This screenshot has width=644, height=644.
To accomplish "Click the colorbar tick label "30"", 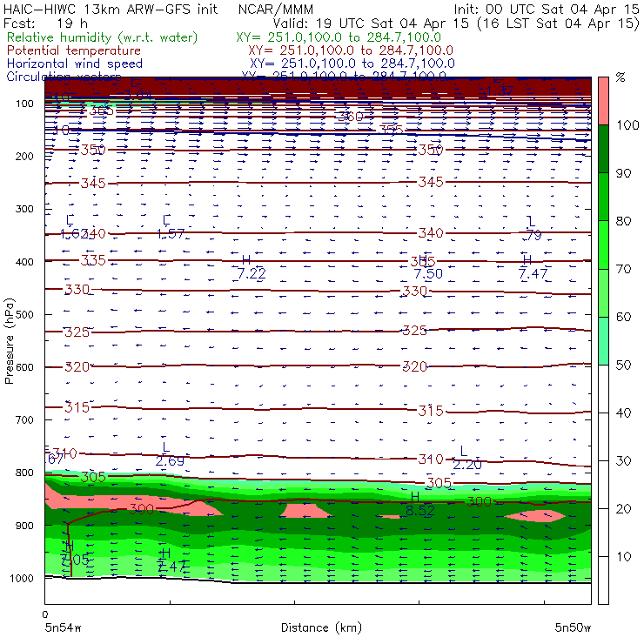I will coord(623,461).
